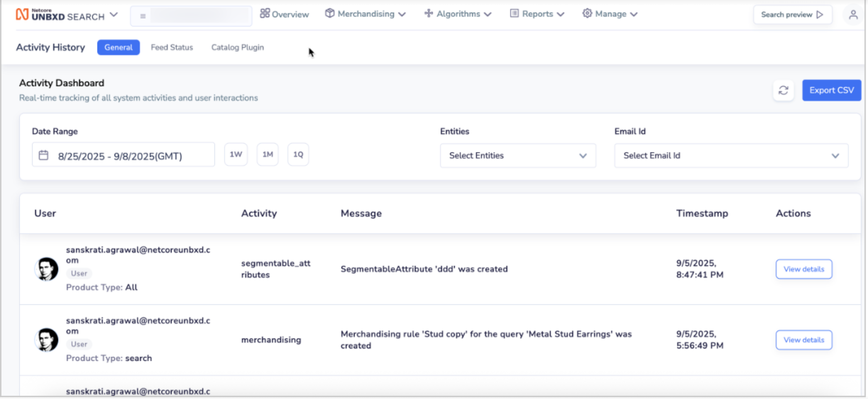Click the 'Stud copy' merchandising rule message

coord(486,340)
